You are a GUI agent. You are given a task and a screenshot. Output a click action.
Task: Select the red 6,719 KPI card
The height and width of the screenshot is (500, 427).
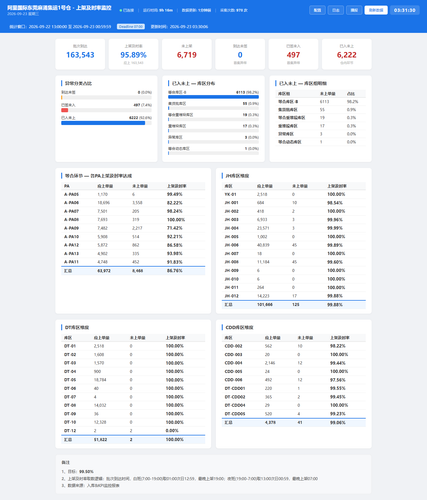pyautogui.click(x=187, y=54)
